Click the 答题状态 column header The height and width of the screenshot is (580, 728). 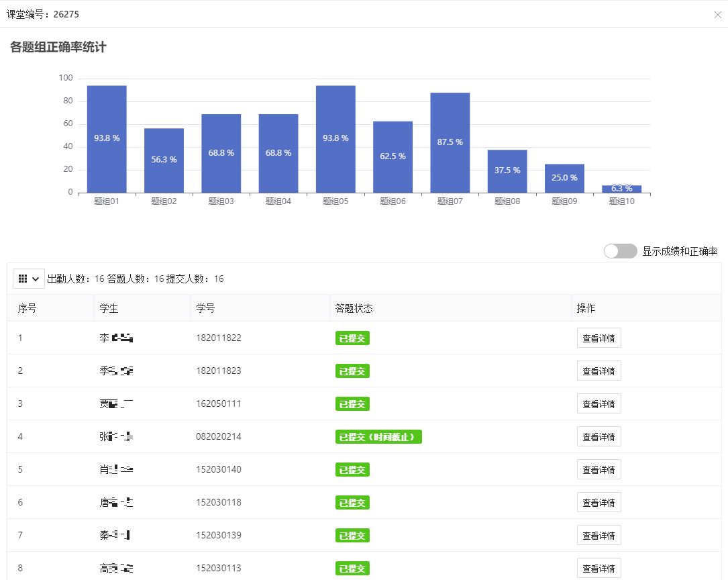[x=354, y=308]
